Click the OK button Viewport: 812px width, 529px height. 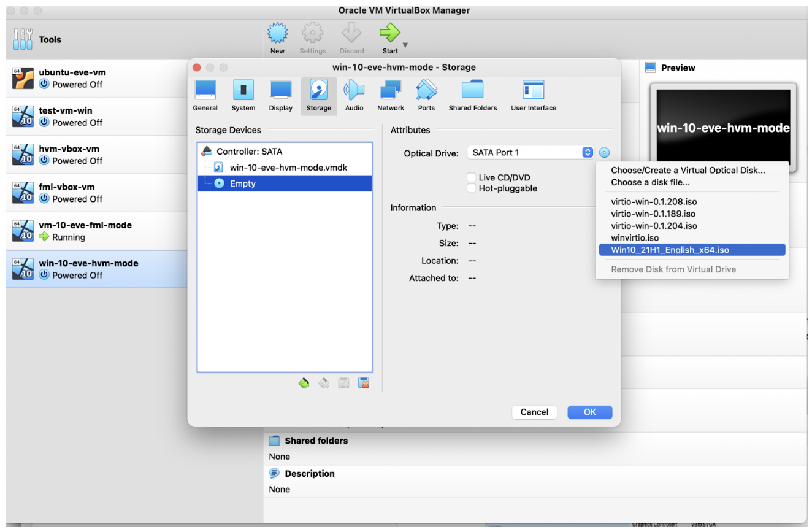click(x=589, y=412)
